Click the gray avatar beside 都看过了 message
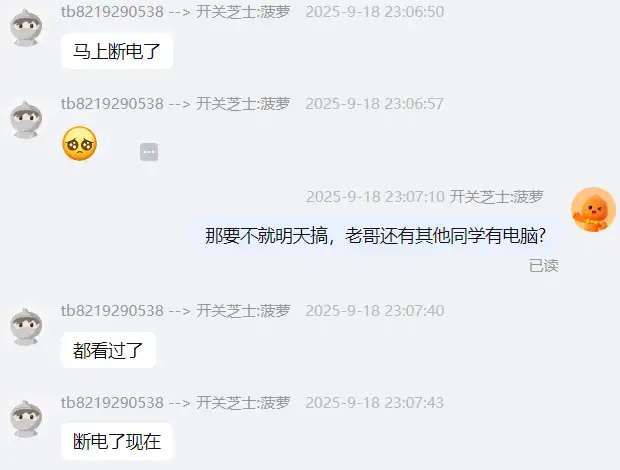The width and height of the screenshot is (620, 470). point(26,327)
